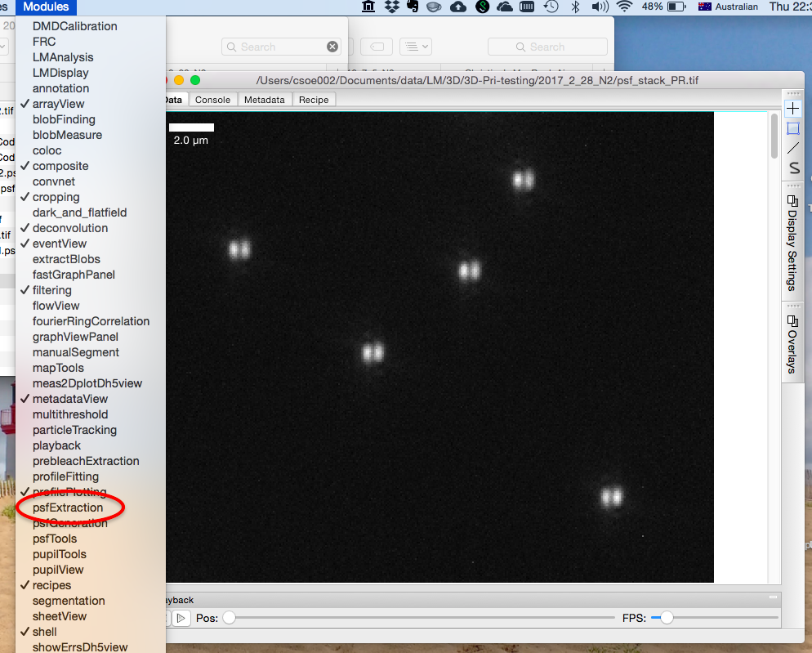Select the S-shaped curve selection tool
This screenshot has width=812, height=653.
point(793,168)
